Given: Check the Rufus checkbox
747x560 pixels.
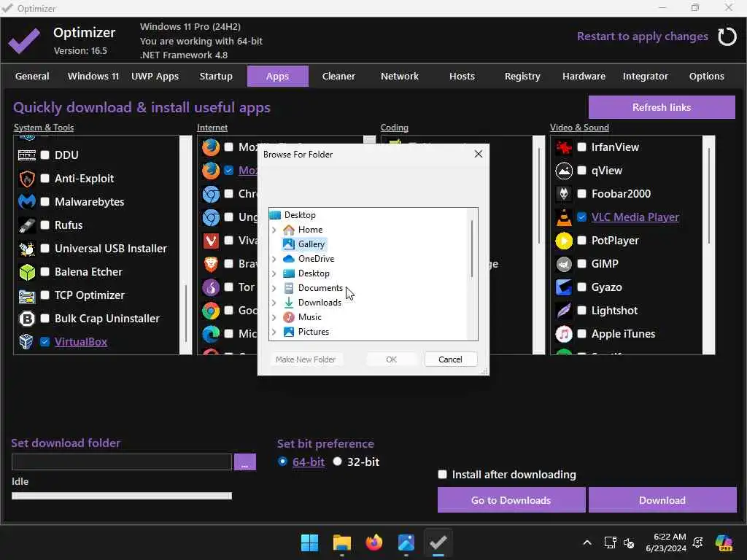Looking at the screenshot, I should [x=44, y=225].
